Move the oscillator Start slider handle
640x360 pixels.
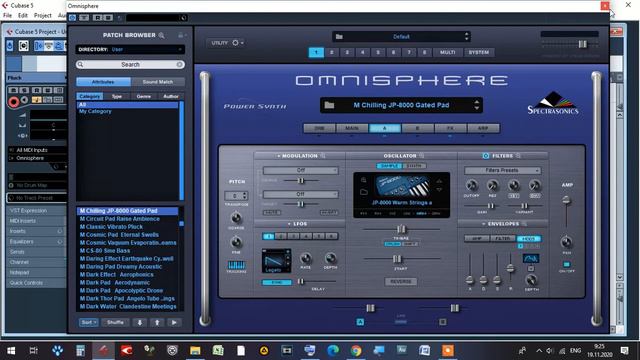[x=397, y=259]
